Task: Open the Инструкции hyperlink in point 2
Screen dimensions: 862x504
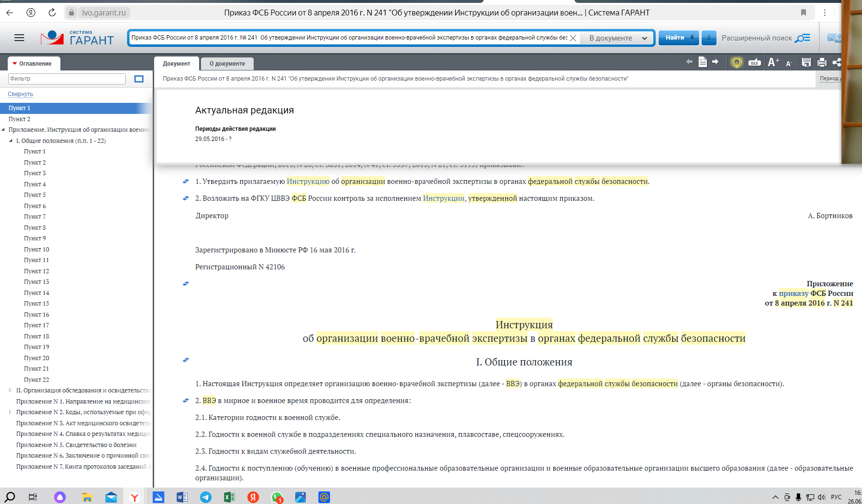Action: 444,198
